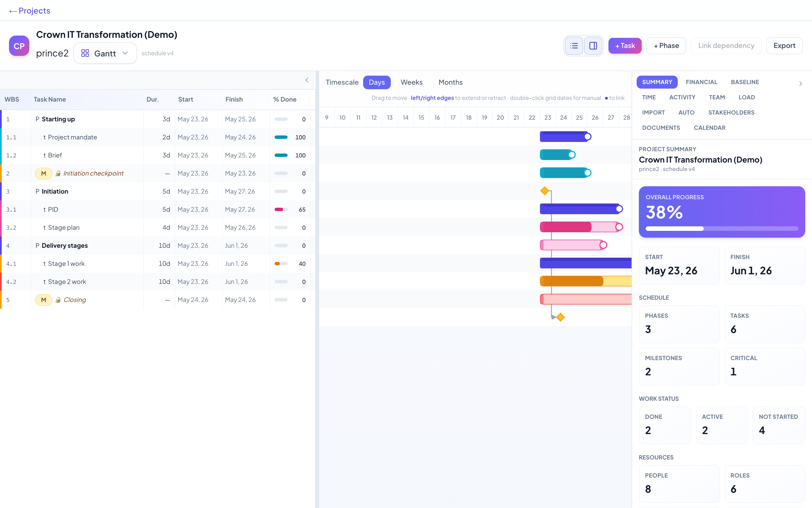Screen dimensions: 812x508
Task: Open the Stakeholders tab
Action: [x=731, y=113]
